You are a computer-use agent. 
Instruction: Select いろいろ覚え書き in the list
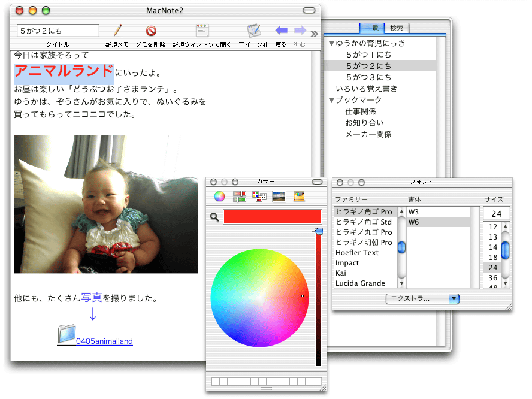[x=367, y=89]
